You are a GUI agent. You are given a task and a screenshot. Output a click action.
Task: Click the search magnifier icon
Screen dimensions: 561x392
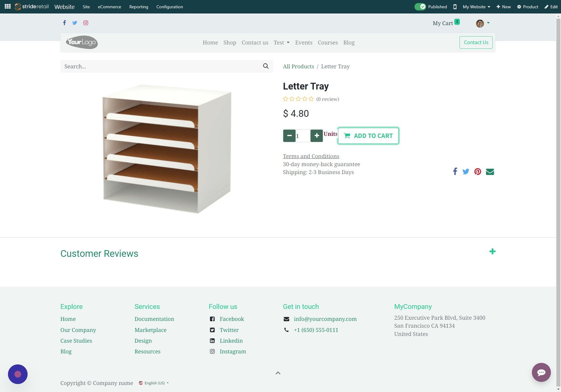[x=265, y=66]
